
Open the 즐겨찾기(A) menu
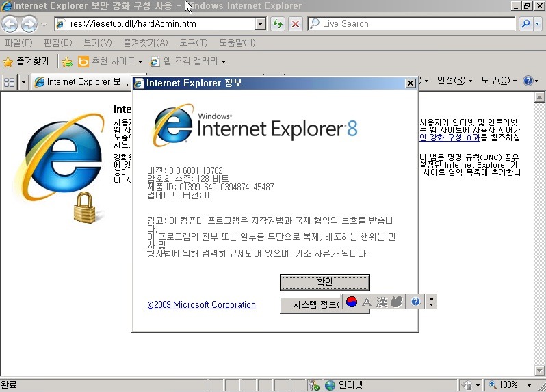pyautogui.click(x=146, y=43)
